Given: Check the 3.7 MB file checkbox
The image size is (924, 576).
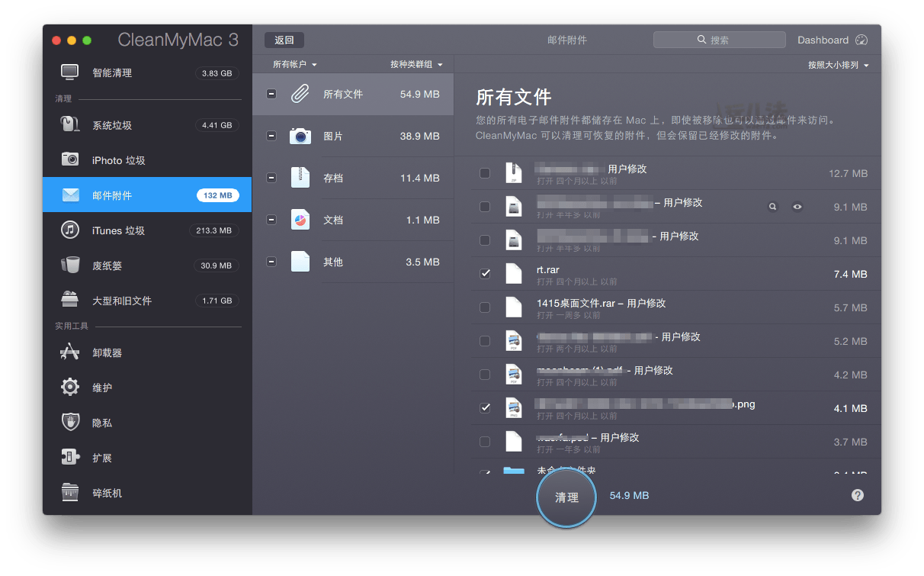Looking at the screenshot, I should [x=485, y=441].
